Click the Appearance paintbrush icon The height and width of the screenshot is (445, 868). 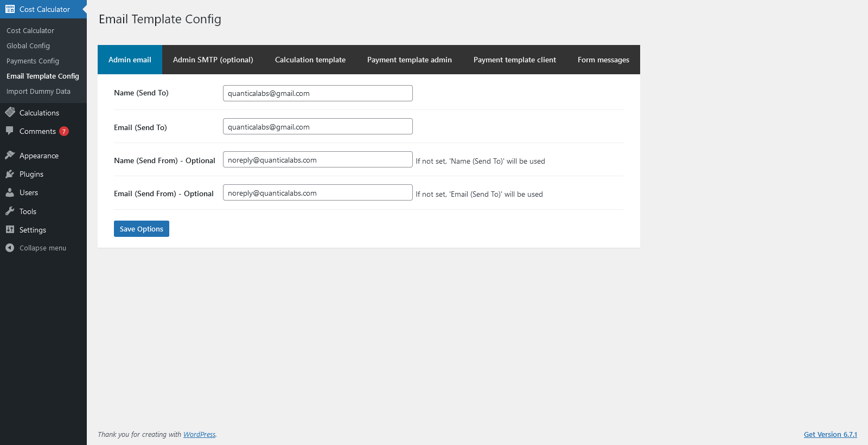pos(10,156)
